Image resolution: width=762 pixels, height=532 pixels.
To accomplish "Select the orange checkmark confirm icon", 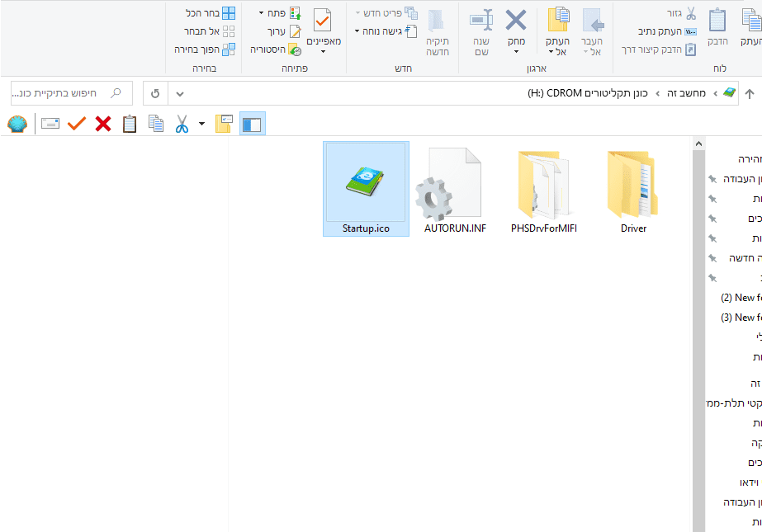I will click(77, 124).
